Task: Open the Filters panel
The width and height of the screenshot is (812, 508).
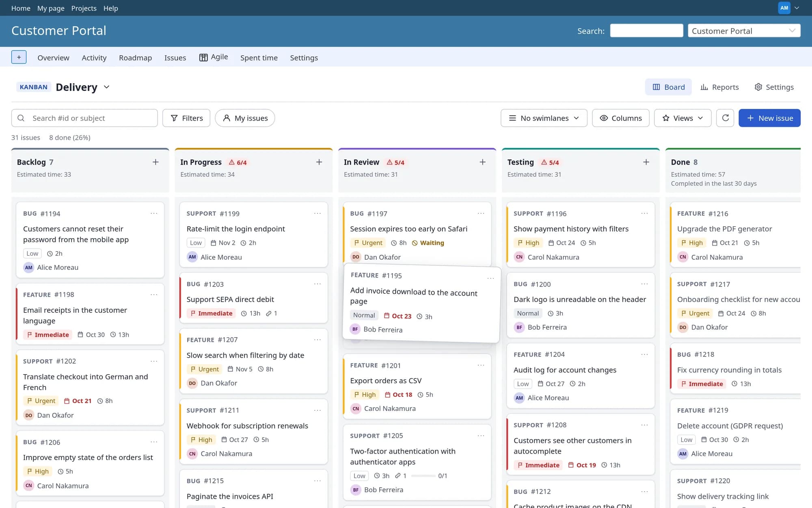Action: 186,118
